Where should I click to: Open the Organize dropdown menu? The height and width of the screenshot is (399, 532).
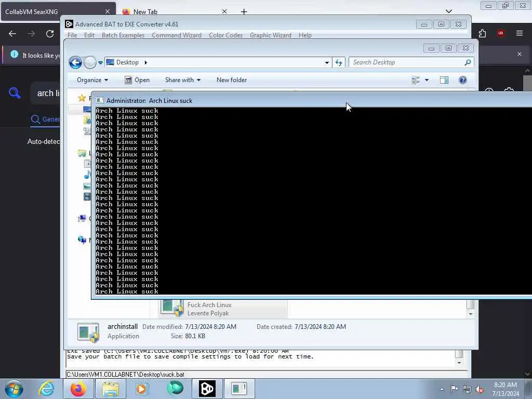pyautogui.click(x=92, y=80)
